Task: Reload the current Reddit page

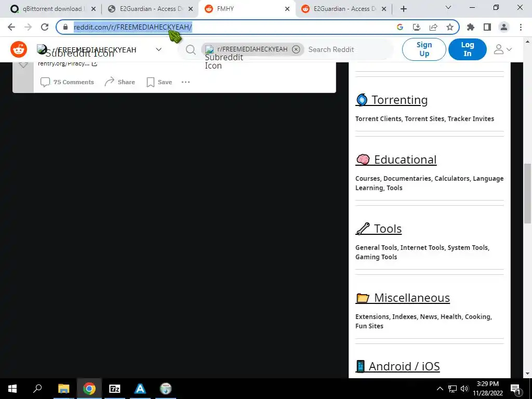Action: (45, 27)
